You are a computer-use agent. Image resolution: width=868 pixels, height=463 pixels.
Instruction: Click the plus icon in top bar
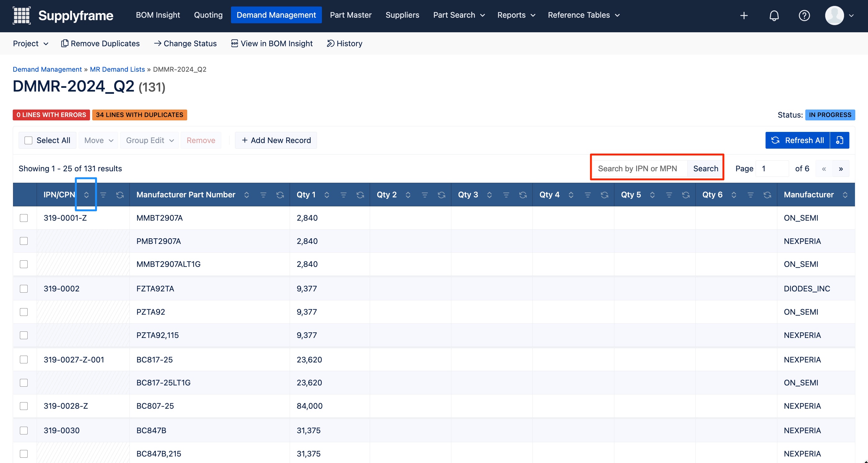pos(744,16)
